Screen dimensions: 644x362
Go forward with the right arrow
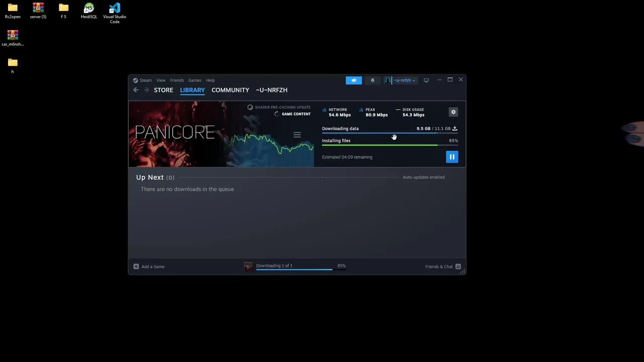coord(146,90)
